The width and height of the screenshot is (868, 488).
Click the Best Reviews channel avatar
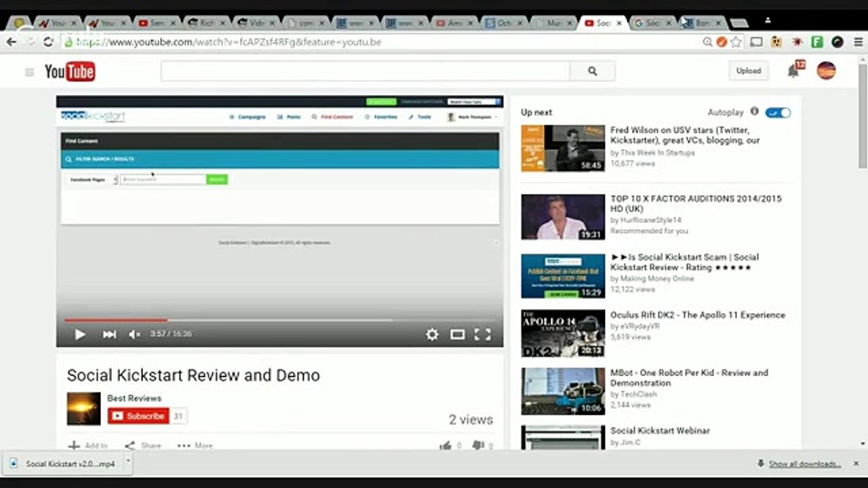[83, 409]
